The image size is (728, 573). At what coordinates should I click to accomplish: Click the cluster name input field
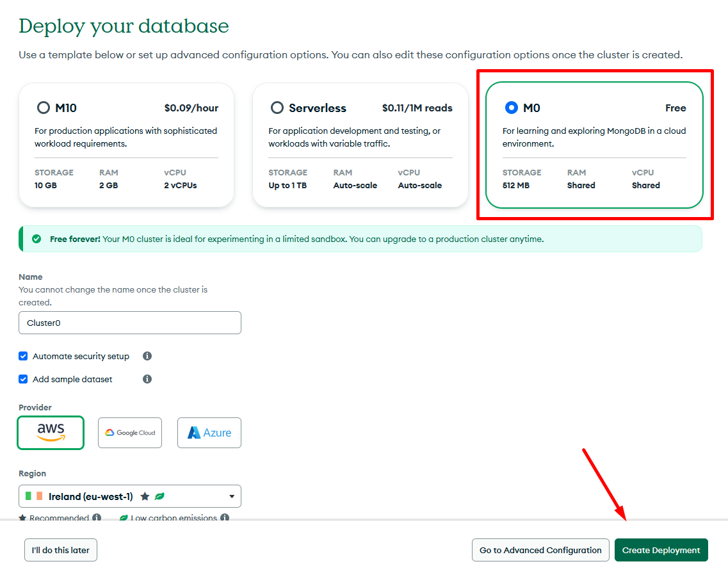[x=130, y=323]
